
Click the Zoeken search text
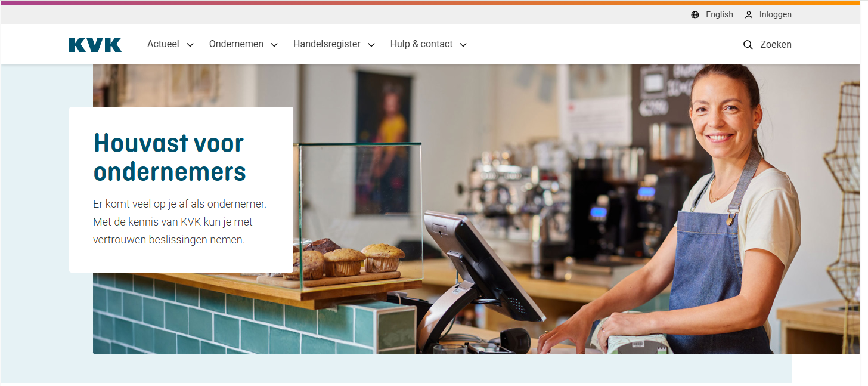point(776,45)
